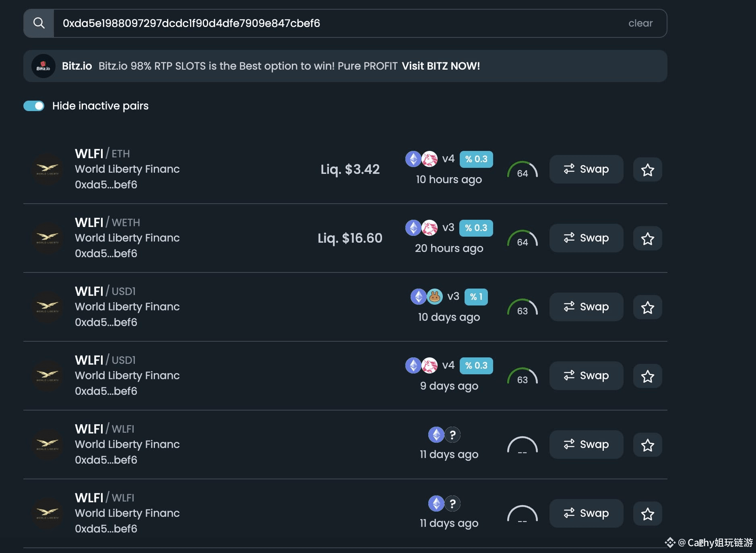Image resolution: width=756 pixels, height=553 pixels.
Task: Click the '10 hours ago' timestamp
Action: coord(449,180)
